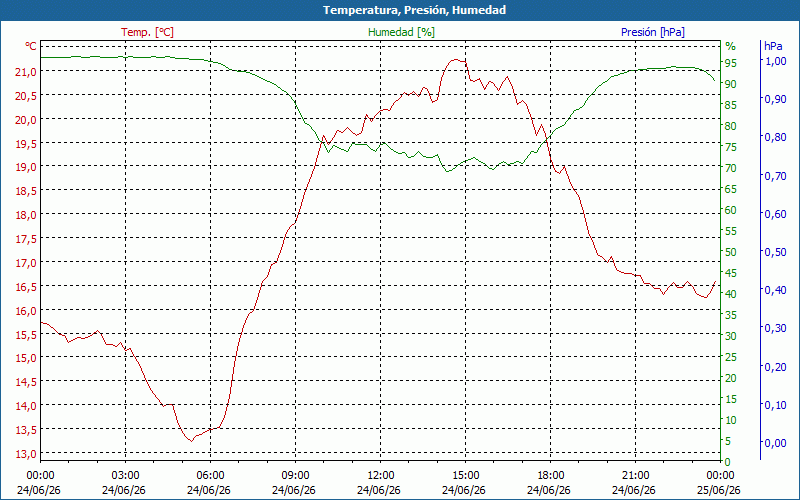800x500 pixels.
Task: Select the blue Presión [hPa] legend label
Action: pyautogui.click(x=653, y=32)
